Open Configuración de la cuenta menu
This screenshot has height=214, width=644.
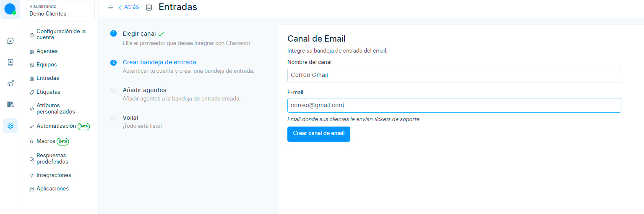pyautogui.click(x=61, y=34)
